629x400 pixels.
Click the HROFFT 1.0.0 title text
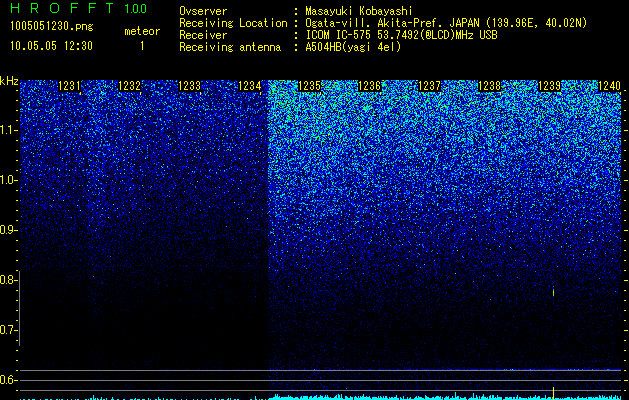pos(78,8)
